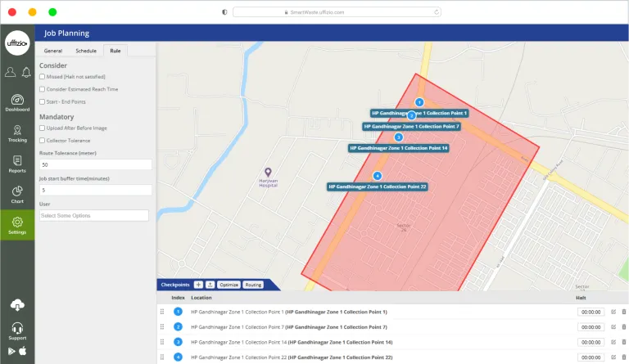Go to the Tracking section
Screen dimensions: 629x364
click(x=17, y=133)
